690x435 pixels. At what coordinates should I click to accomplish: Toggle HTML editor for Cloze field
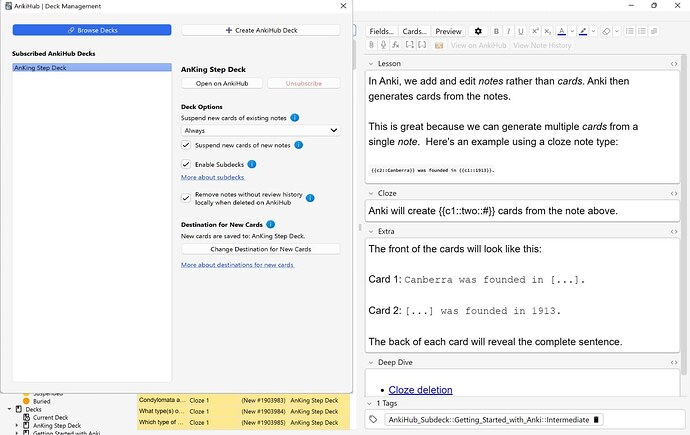point(674,194)
